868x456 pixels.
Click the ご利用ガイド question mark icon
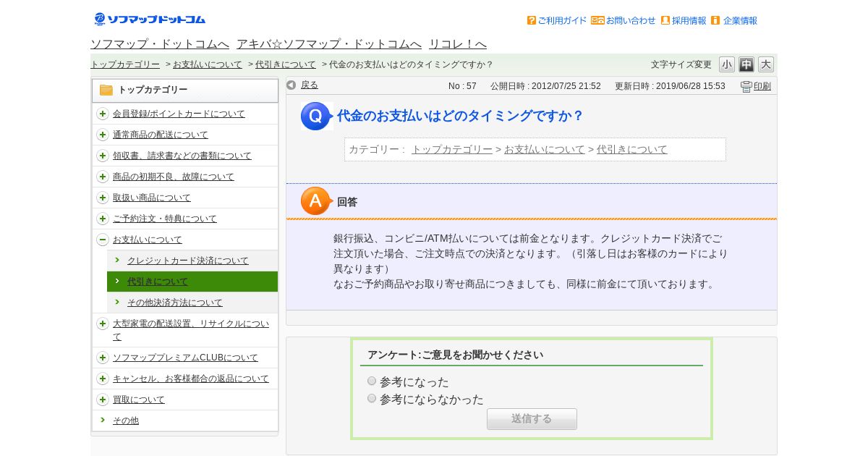click(532, 20)
